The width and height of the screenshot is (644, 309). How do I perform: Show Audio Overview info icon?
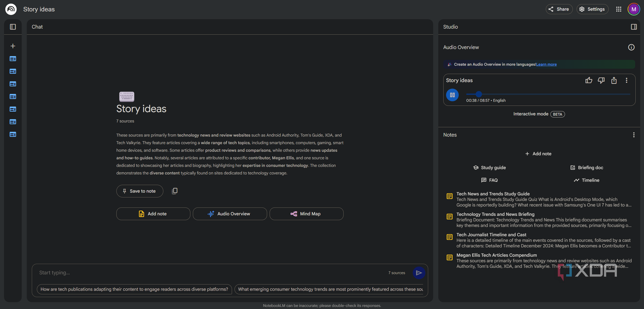631,47
